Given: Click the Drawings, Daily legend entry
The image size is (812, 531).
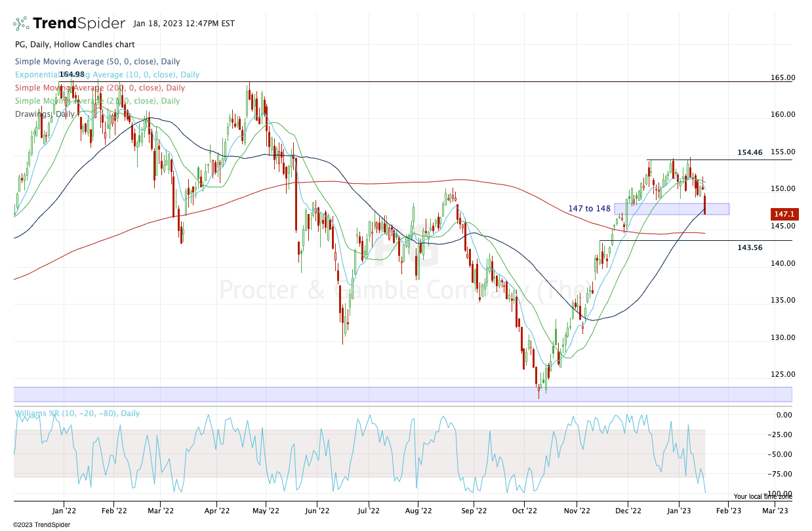Looking at the screenshot, I should click(x=45, y=114).
